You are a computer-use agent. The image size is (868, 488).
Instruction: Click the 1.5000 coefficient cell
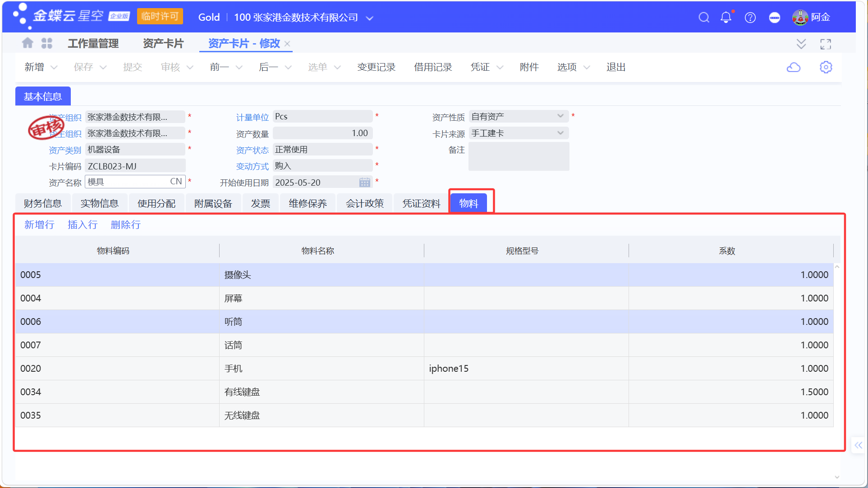731,392
